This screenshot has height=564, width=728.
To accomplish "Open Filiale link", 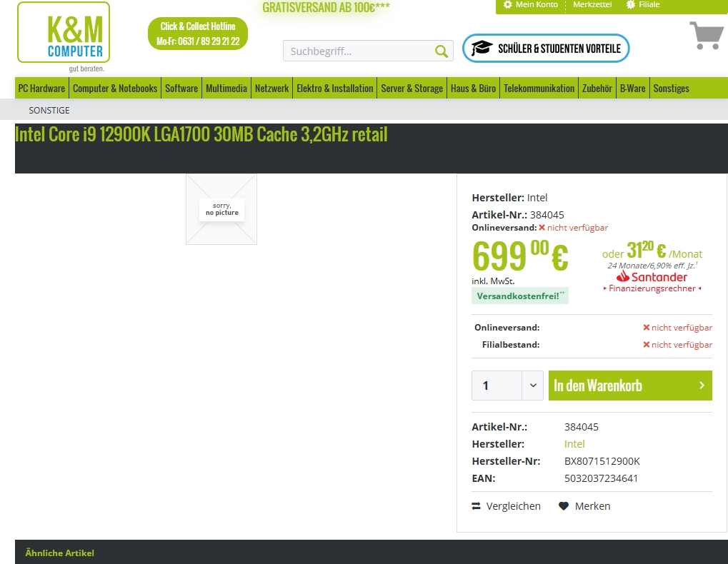I will pyautogui.click(x=649, y=4).
